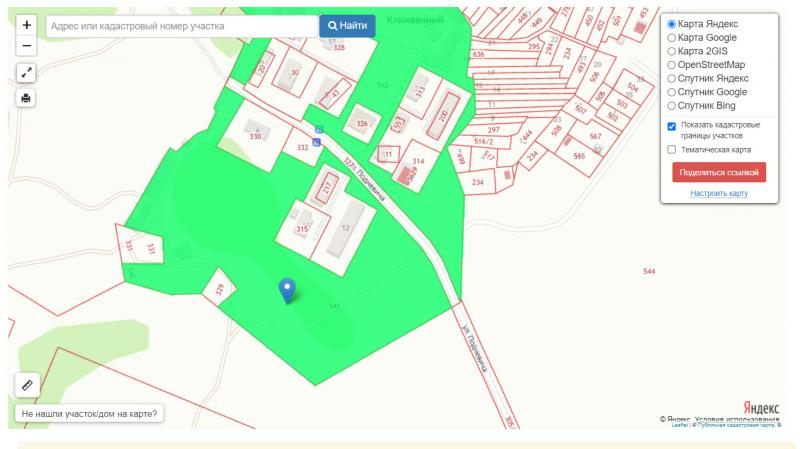Switch to Спутник Bing layer

point(672,105)
